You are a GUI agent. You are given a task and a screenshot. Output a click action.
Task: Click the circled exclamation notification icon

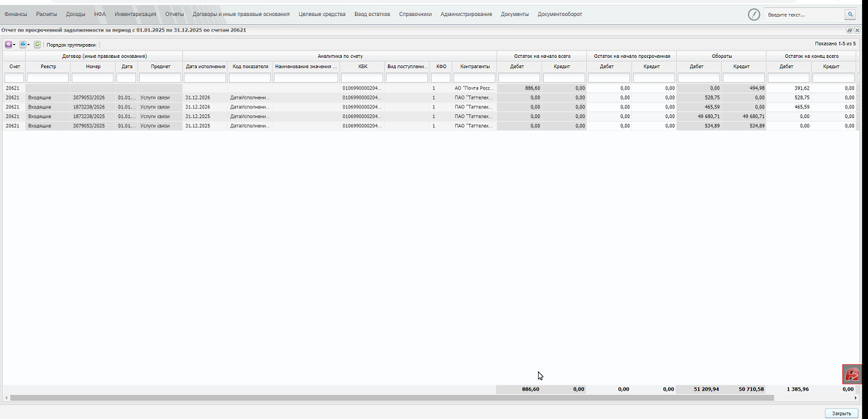753,15
